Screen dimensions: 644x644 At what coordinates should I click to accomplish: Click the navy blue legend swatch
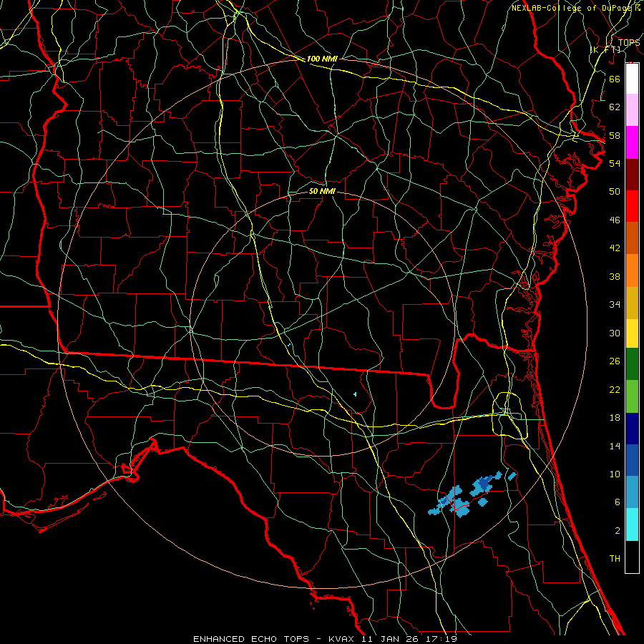632,429
